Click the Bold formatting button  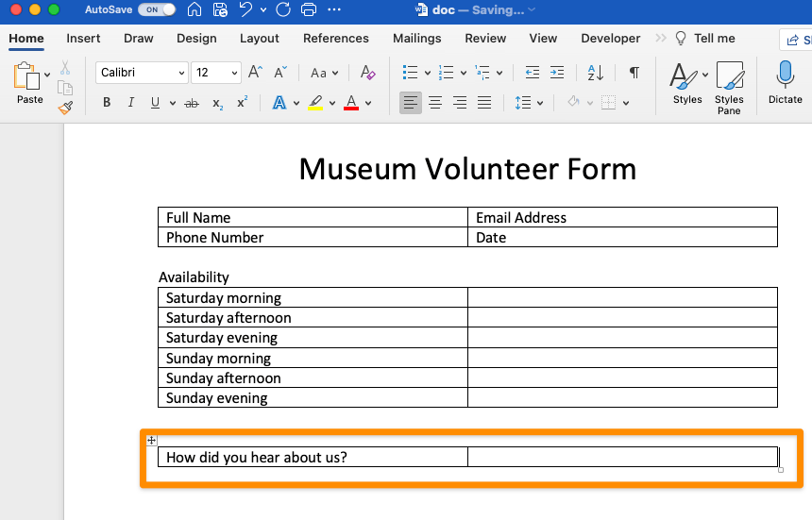tap(107, 103)
